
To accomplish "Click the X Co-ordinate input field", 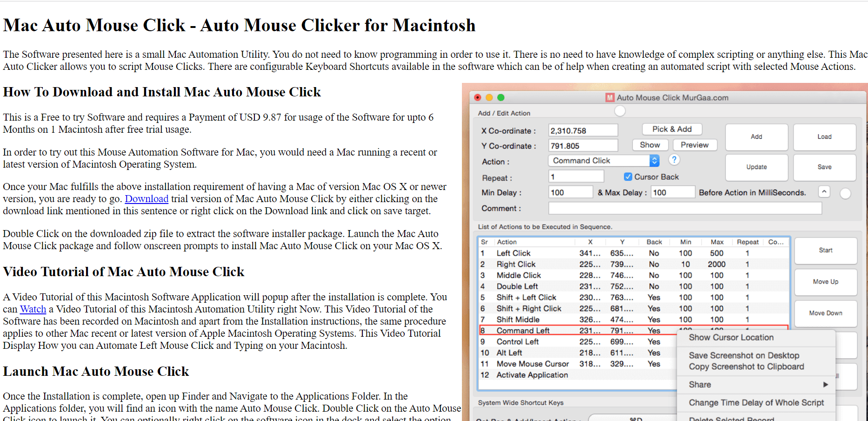I will [x=583, y=130].
